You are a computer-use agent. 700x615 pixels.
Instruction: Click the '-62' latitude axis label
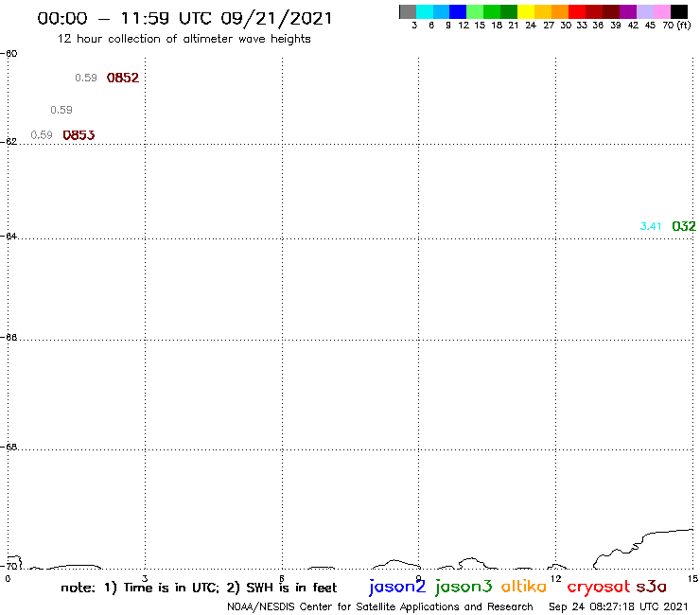9,142
